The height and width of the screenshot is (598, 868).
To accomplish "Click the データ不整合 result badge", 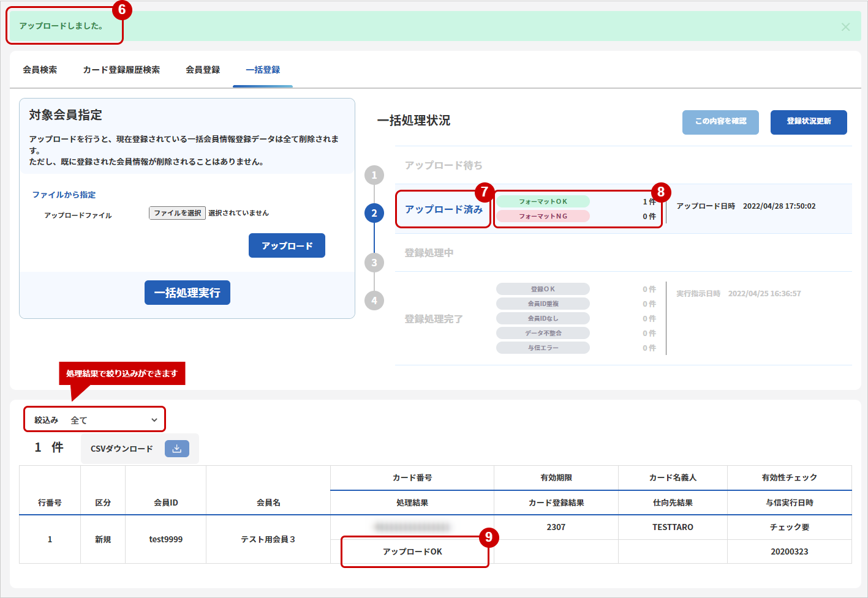I will [543, 333].
